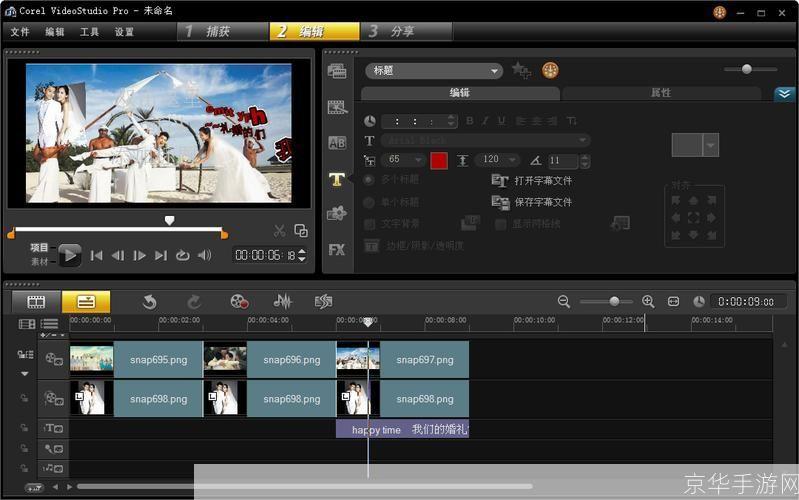Image resolution: width=799 pixels, height=500 pixels.
Task: Select the multiple titles radio button
Action: (369, 180)
